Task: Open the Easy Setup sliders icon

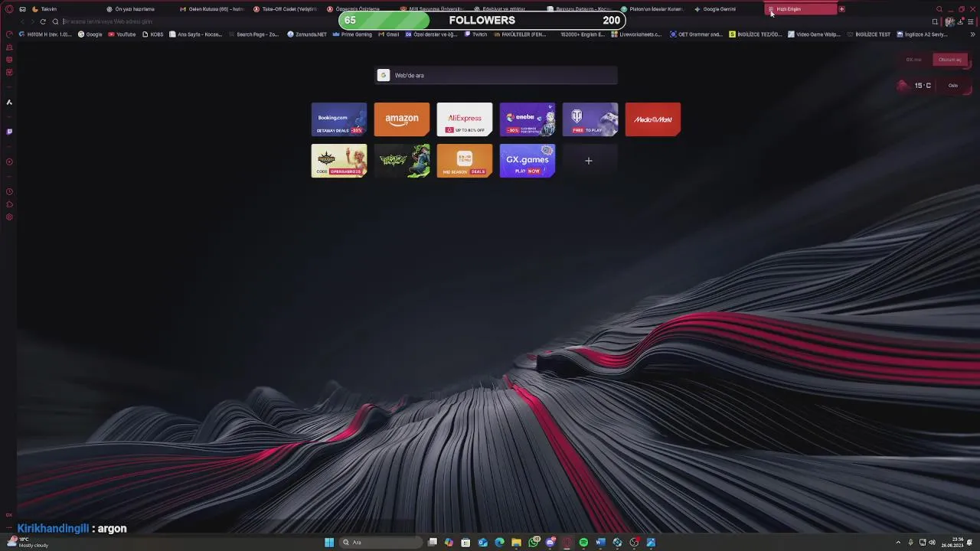Action: click(x=971, y=21)
